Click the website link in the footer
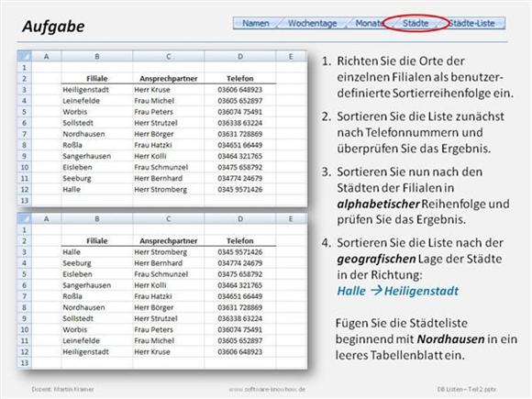 pyautogui.click(x=267, y=389)
